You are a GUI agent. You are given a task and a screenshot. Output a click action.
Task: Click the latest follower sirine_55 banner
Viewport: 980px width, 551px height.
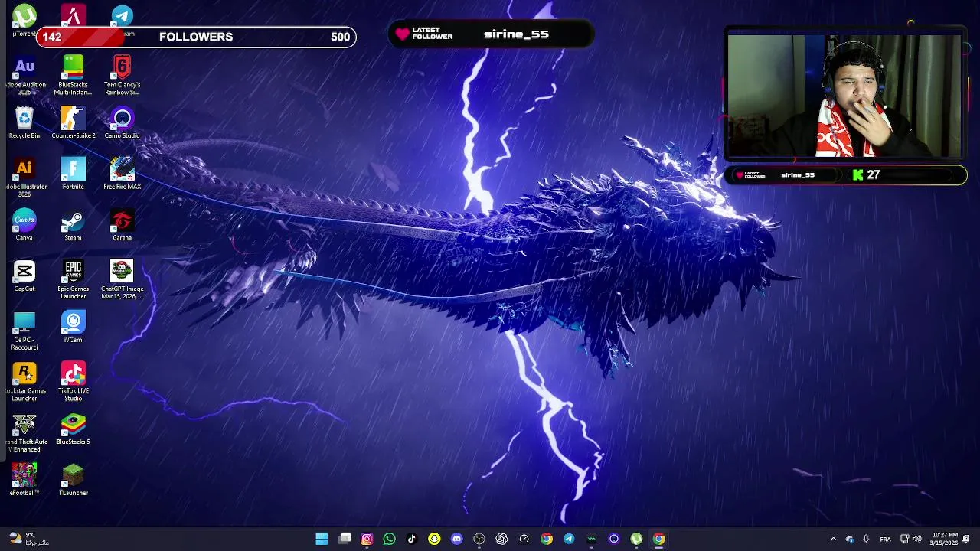pos(490,34)
